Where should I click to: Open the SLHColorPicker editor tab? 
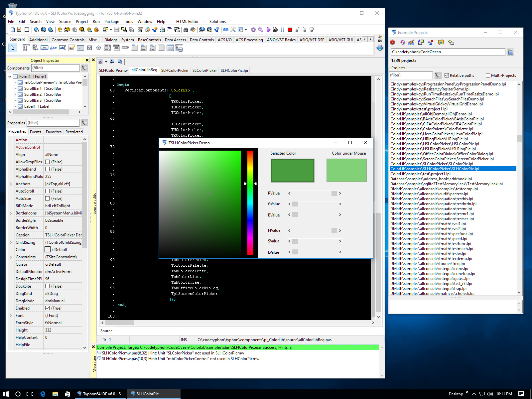click(175, 70)
